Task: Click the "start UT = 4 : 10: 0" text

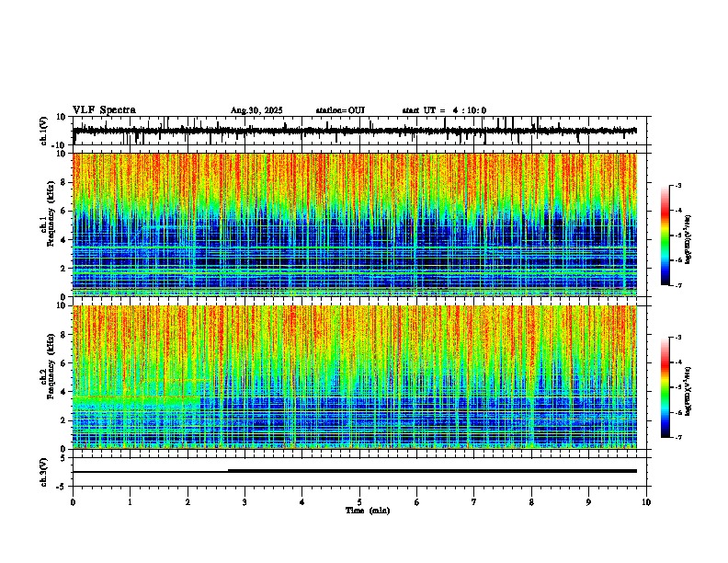Action: click(x=444, y=110)
